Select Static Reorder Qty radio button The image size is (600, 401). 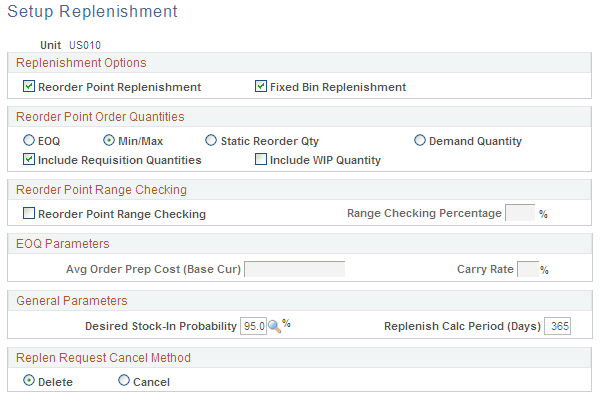[x=210, y=141]
